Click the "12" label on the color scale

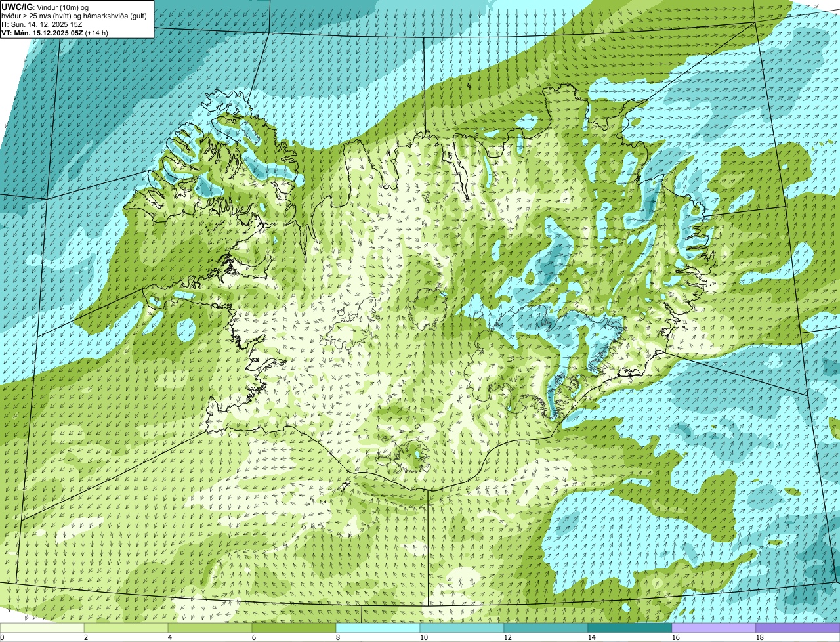click(508, 637)
